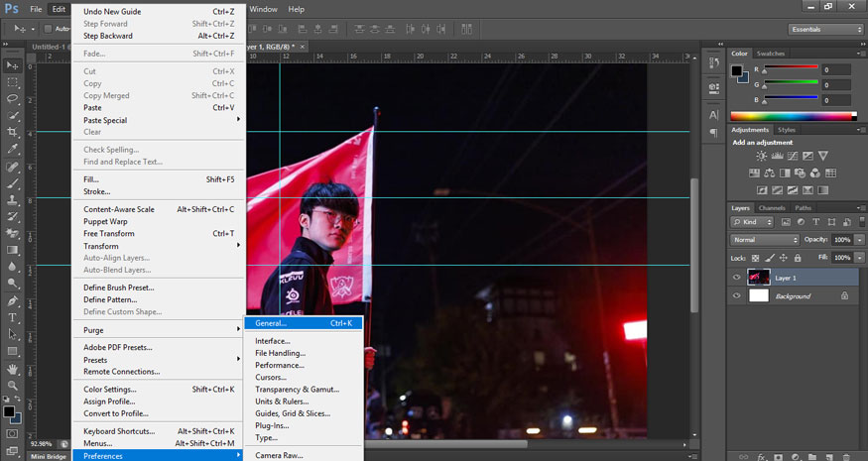This screenshot has height=461, width=868.
Task: Toggle the lock transparent pixels button
Action: (756, 257)
